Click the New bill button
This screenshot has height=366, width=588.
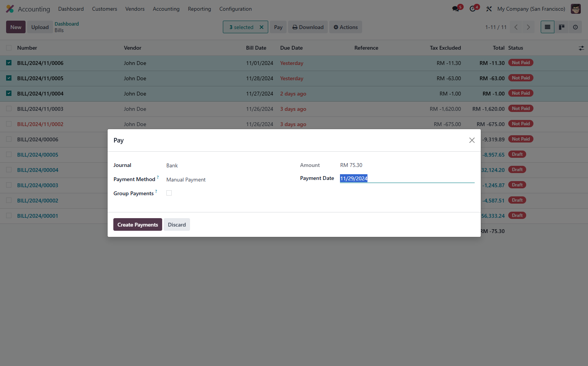(x=16, y=27)
